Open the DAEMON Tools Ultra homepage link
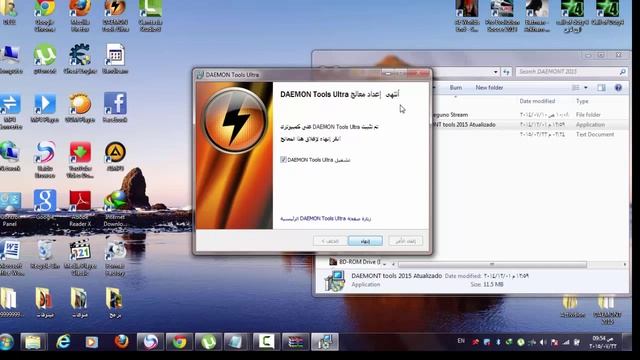Screen dimensions: 640x360 [x=325, y=219]
